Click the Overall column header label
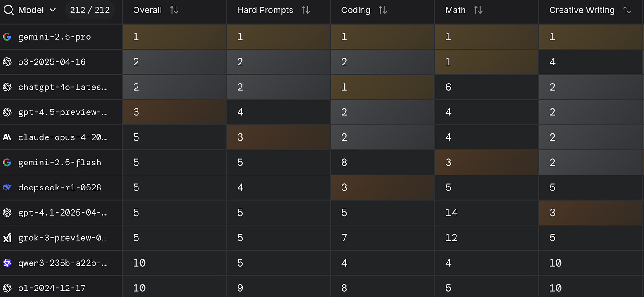 [147, 10]
